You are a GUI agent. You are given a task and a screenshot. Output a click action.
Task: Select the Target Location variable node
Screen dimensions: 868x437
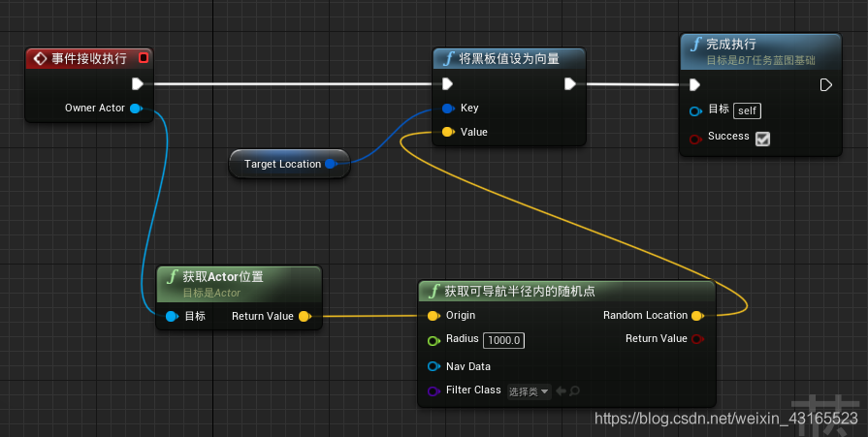[x=290, y=164]
